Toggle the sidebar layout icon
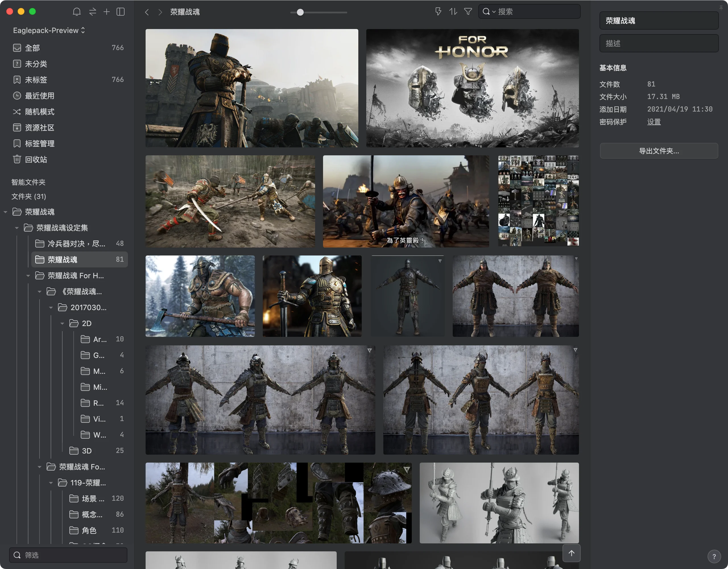The width and height of the screenshot is (728, 569). (x=121, y=12)
